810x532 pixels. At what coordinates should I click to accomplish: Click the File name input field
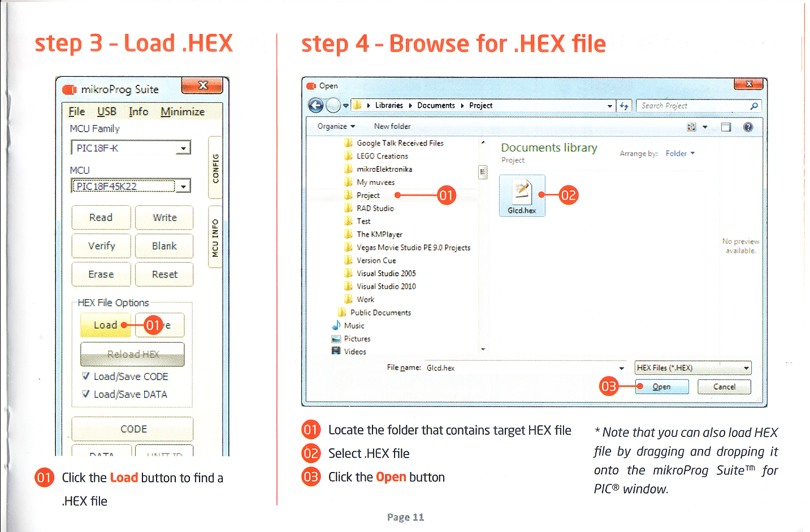click(x=526, y=368)
